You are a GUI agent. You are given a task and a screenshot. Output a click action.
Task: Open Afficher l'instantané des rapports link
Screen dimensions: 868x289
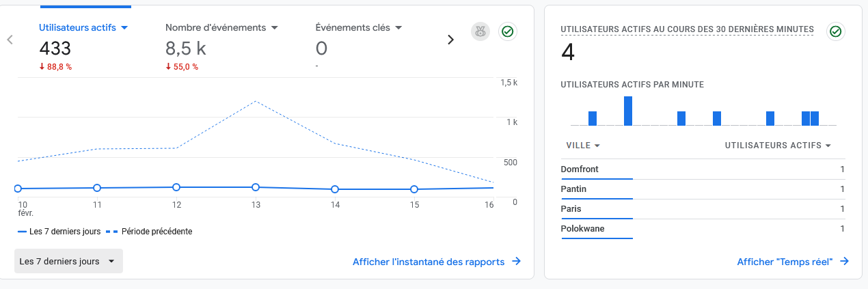click(429, 262)
